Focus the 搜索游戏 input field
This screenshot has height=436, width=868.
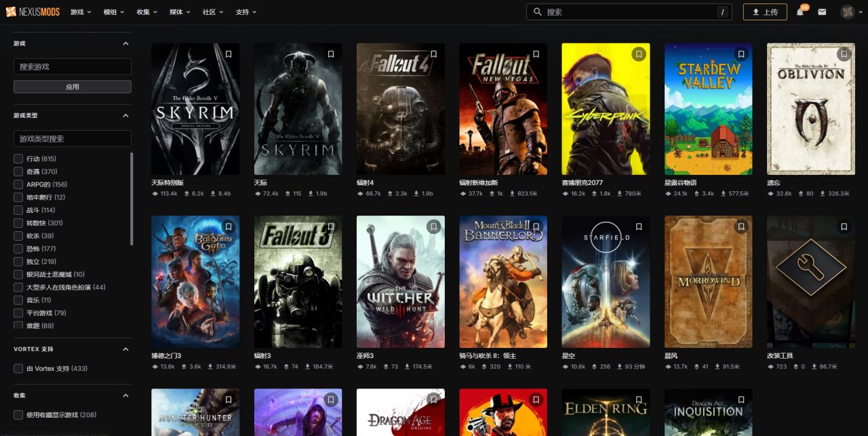pos(73,66)
